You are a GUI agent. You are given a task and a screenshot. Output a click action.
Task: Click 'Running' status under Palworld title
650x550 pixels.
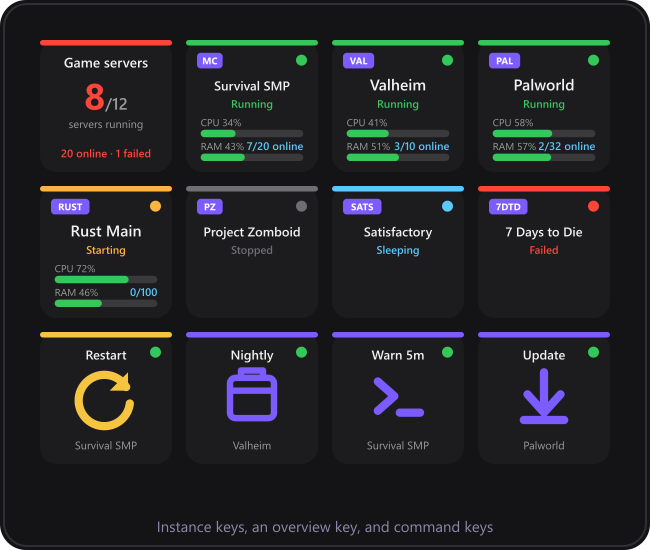point(544,104)
